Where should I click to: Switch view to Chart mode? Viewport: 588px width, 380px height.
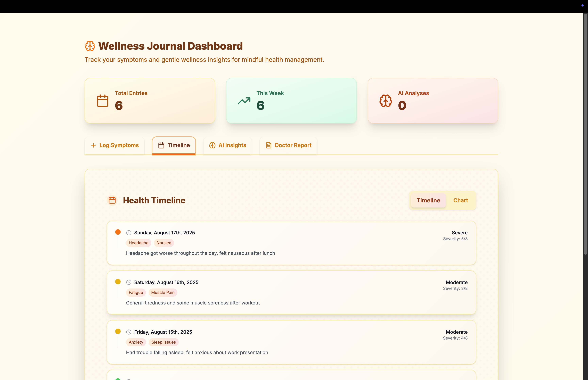tap(460, 200)
